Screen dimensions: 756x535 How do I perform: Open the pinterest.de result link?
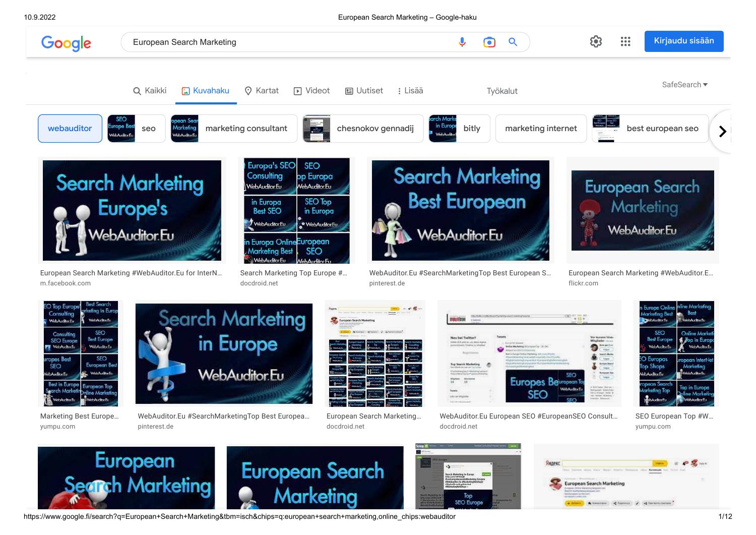point(387,283)
